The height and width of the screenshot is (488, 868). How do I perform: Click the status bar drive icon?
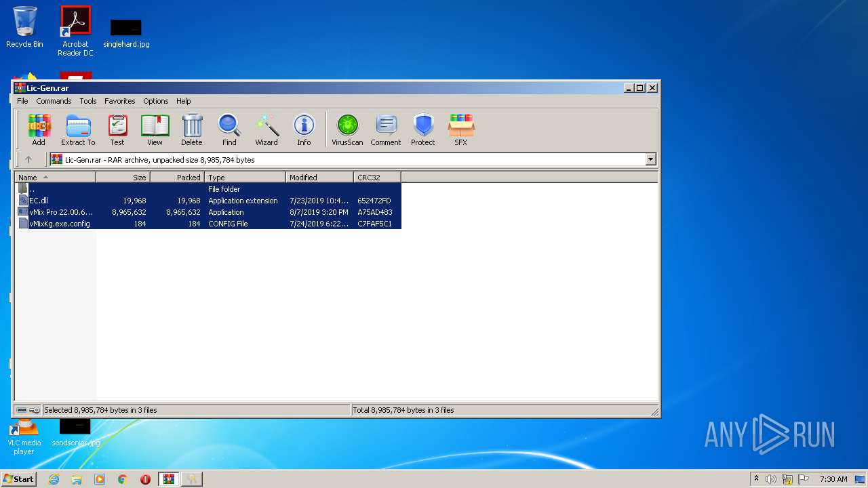(22, 410)
